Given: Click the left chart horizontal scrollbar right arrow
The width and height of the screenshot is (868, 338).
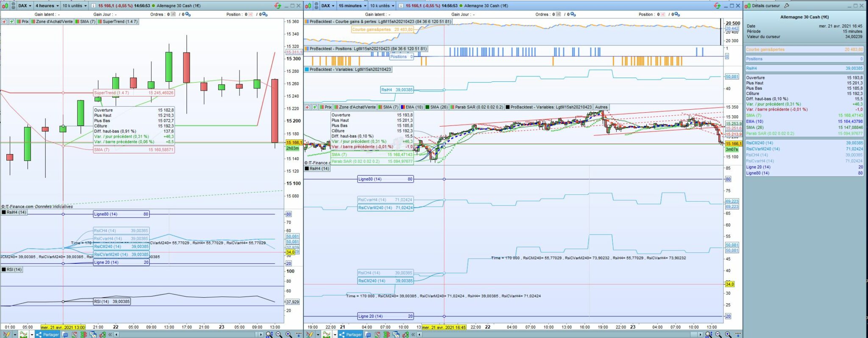Looking at the screenshot, I should pos(261,335).
